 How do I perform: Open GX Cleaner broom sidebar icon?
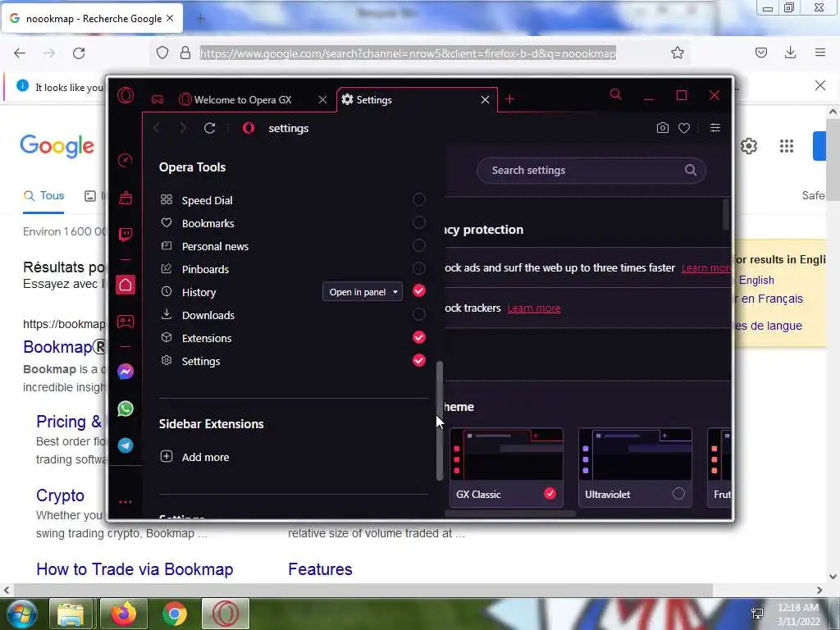[126, 198]
